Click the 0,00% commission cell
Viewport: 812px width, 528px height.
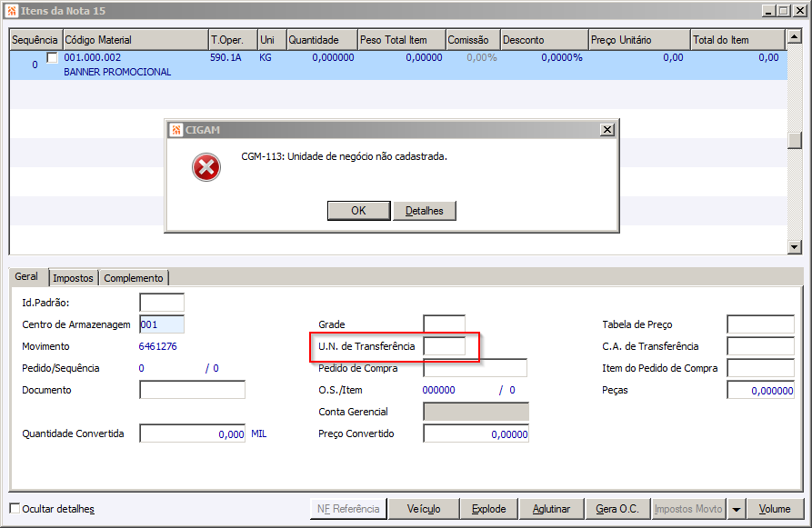click(x=482, y=57)
